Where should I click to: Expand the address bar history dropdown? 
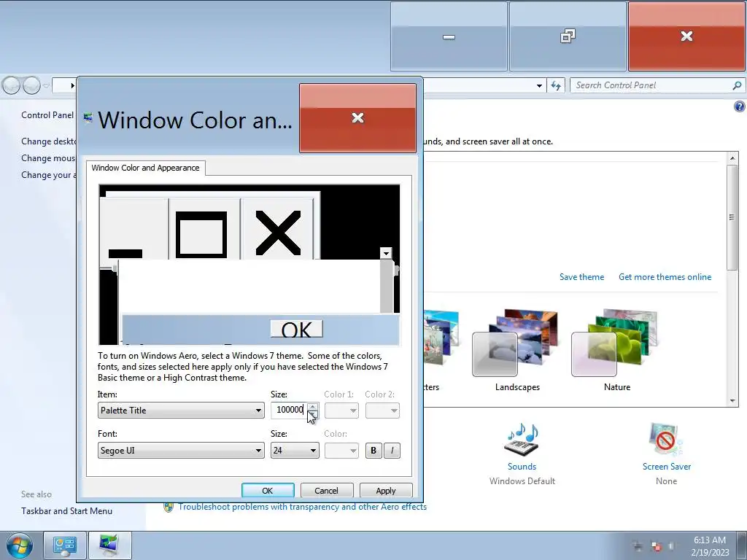[539, 86]
